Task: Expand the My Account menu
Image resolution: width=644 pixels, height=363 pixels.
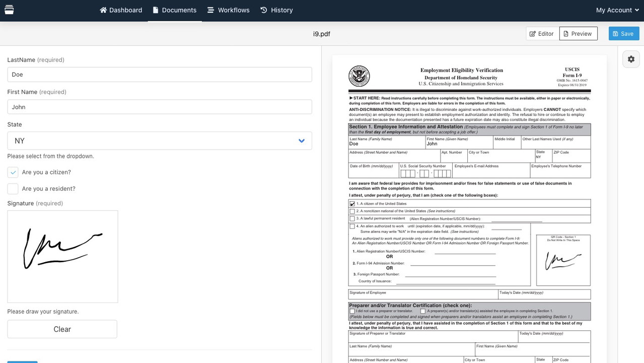Action: click(616, 10)
